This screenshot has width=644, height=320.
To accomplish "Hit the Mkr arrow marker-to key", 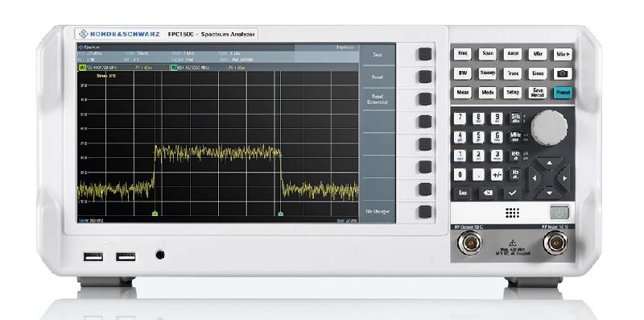I will point(562,54).
